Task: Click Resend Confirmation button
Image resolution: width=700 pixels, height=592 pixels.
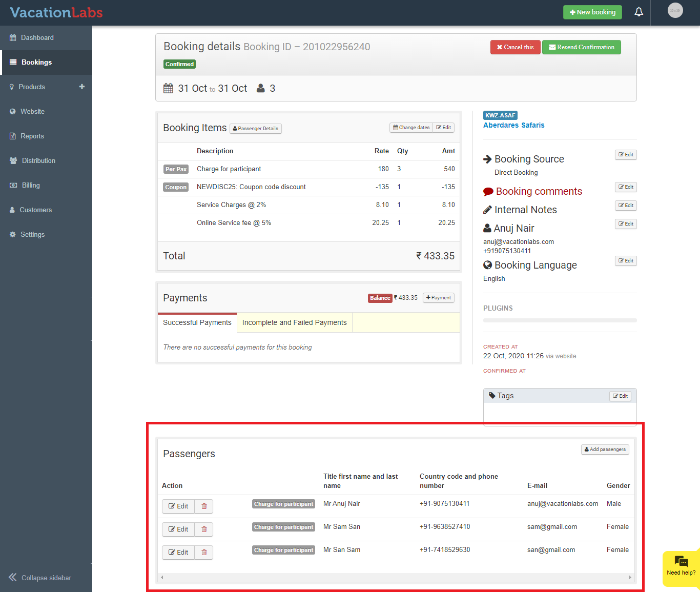Action: click(581, 47)
